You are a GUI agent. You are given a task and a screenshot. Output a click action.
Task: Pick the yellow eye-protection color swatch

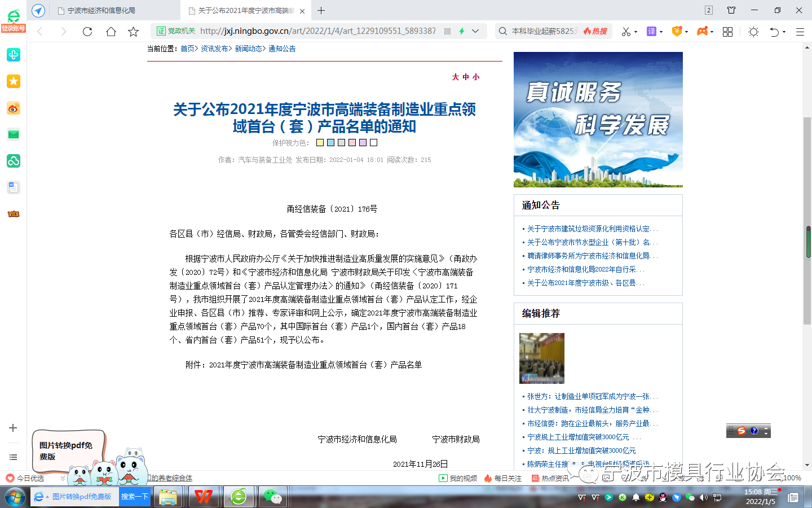coord(320,143)
